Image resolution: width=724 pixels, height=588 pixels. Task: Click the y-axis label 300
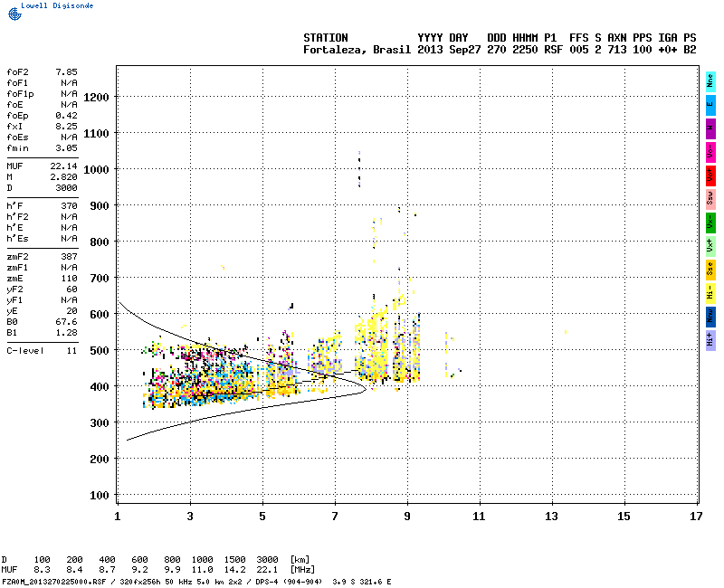pyautogui.click(x=100, y=422)
